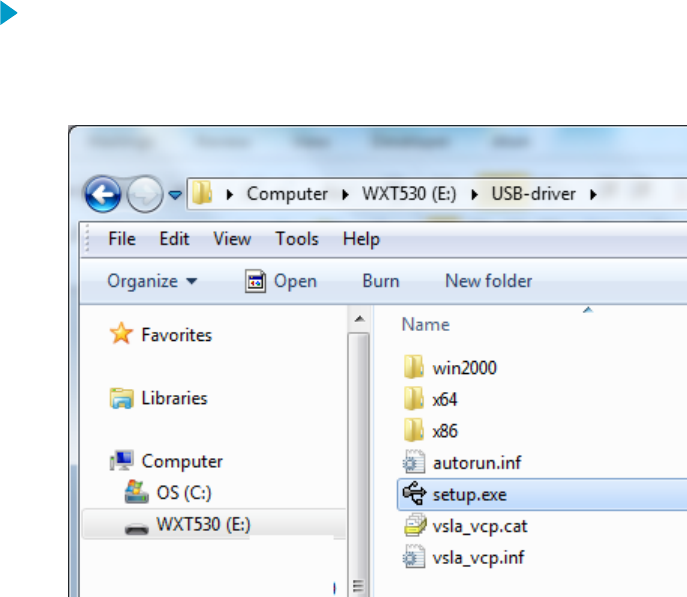Select Libraries in the navigation pane

[x=174, y=398]
